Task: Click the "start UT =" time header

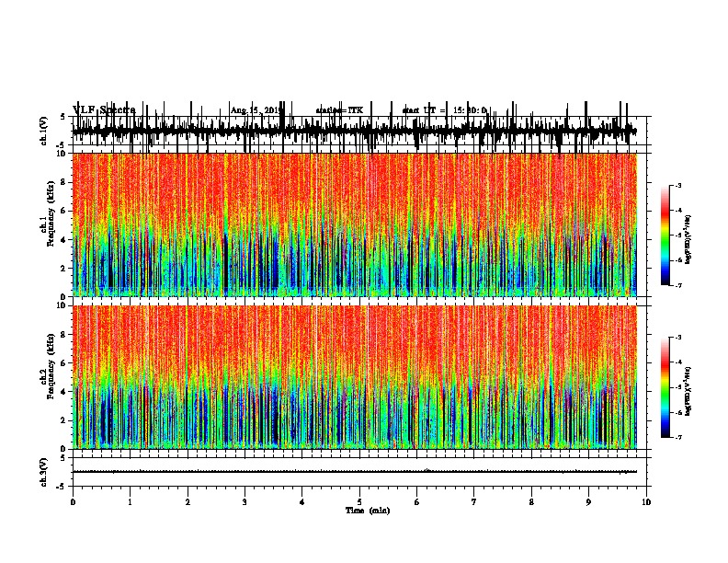Action: pyautogui.click(x=424, y=110)
